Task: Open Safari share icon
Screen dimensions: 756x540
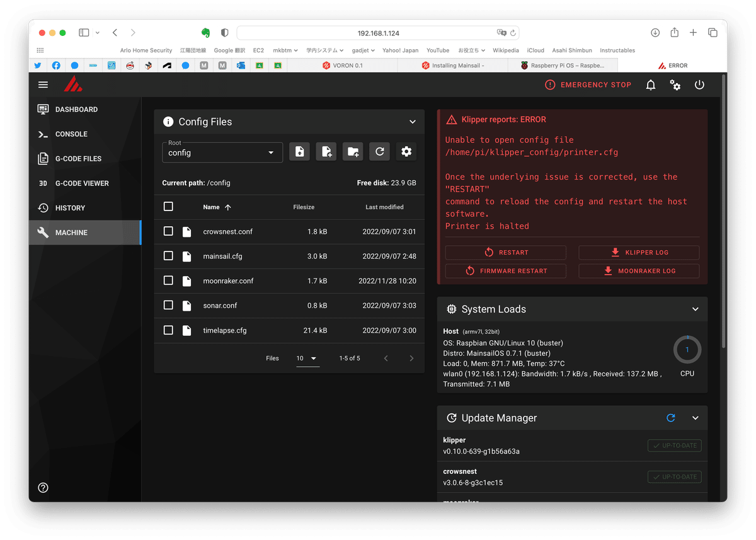Action: 674,33
